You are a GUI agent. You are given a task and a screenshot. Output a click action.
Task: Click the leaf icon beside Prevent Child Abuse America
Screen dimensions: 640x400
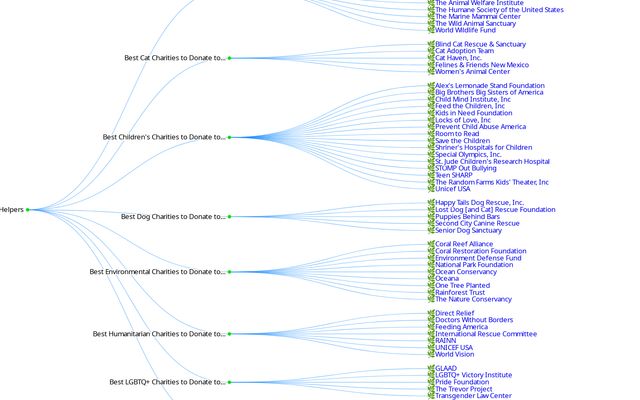[x=431, y=127]
